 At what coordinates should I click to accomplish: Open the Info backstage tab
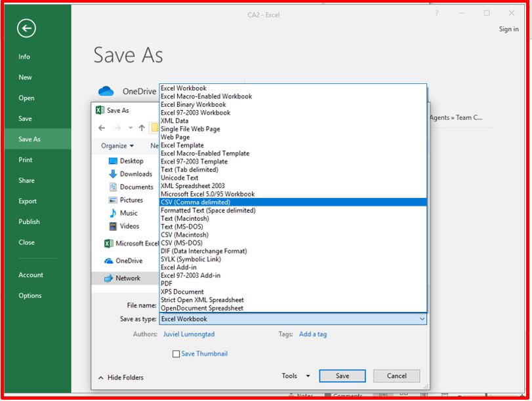[37, 56]
